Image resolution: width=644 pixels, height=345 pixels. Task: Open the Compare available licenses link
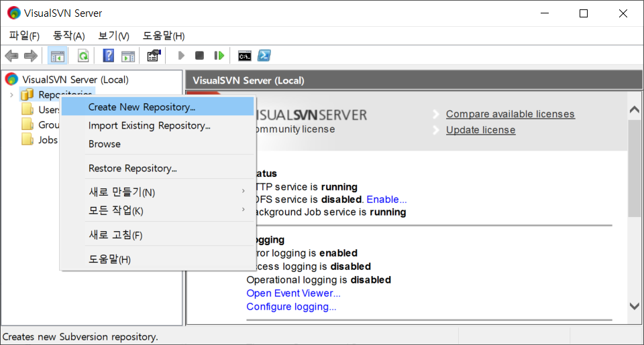510,114
